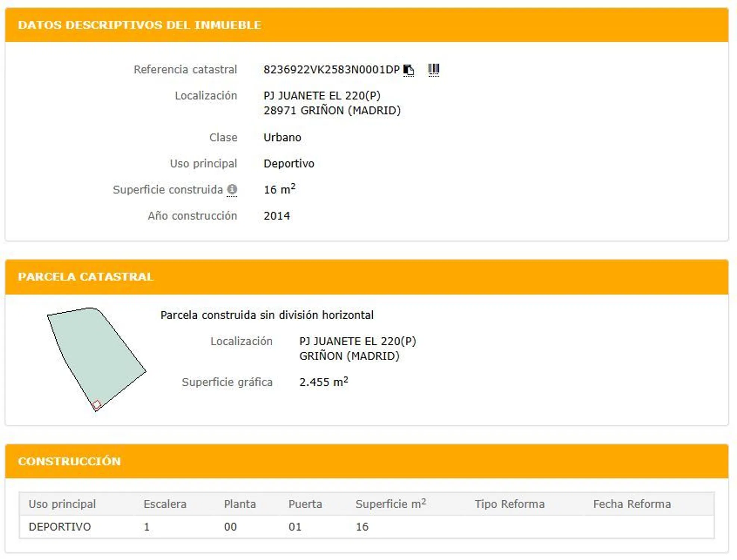The width and height of the screenshot is (737, 560).
Task: Click the Parcela Catastral section header
Action: click(85, 277)
